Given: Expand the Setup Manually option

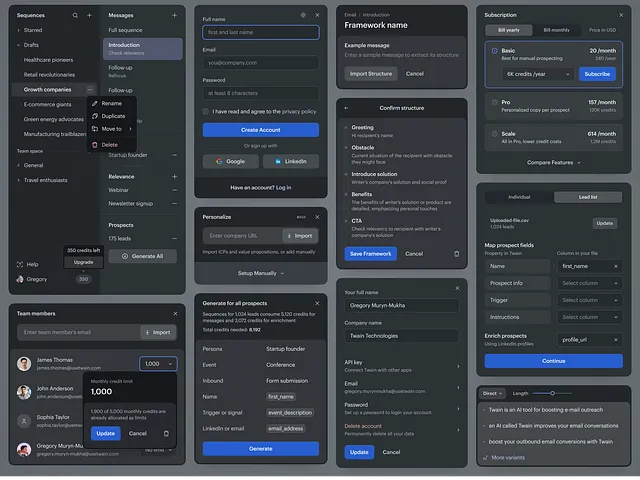Looking at the screenshot, I should pyautogui.click(x=260, y=273).
